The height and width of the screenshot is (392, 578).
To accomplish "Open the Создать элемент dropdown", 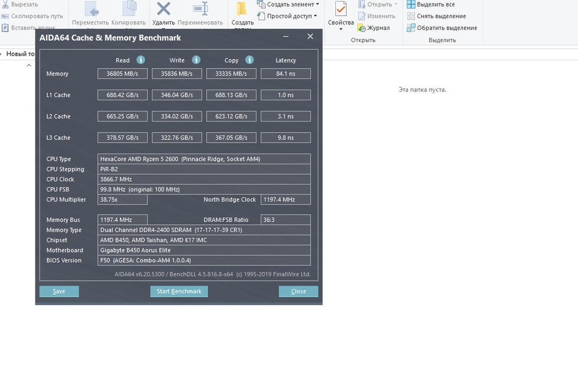I will pyautogui.click(x=288, y=4).
